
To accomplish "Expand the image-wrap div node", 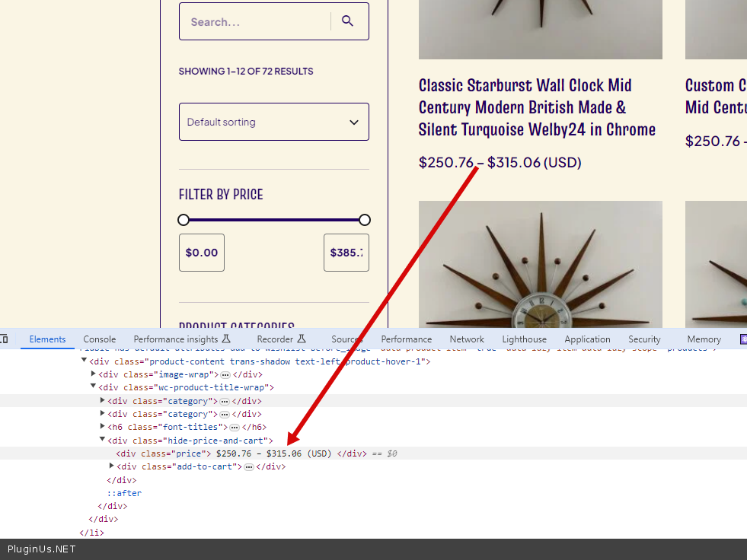I will click(x=94, y=374).
